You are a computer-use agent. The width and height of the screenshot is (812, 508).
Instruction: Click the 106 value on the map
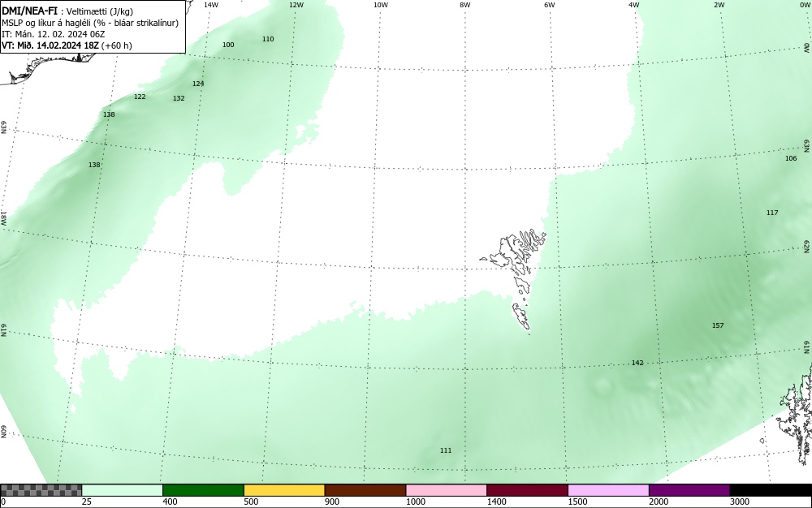[x=791, y=158]
